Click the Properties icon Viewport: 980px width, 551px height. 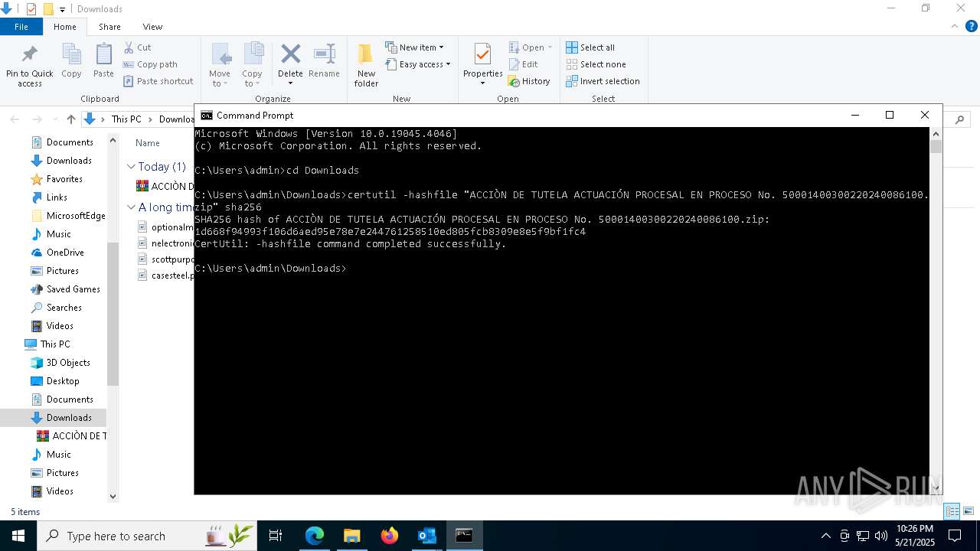pyautogui.click(x=482, y=55)
